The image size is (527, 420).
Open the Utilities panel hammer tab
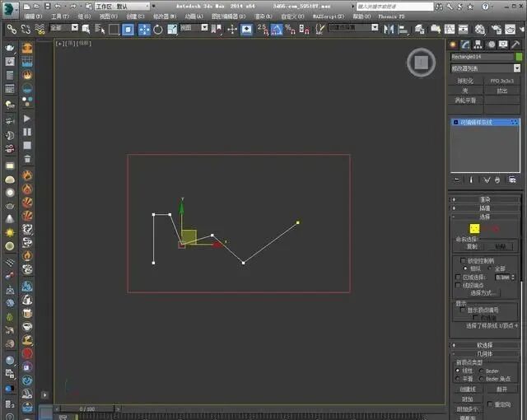(x=515, y=44)
